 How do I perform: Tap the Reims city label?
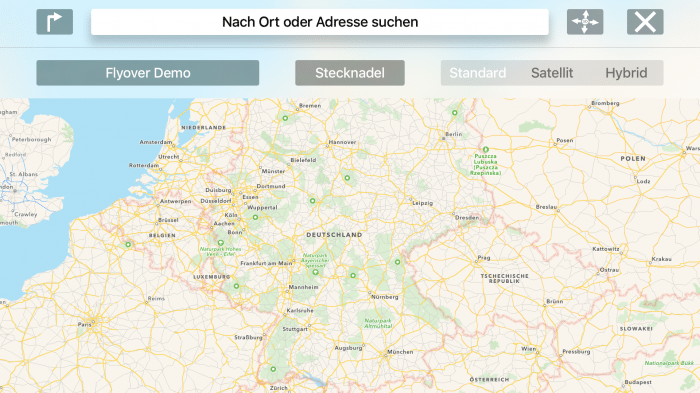(156, 299)
